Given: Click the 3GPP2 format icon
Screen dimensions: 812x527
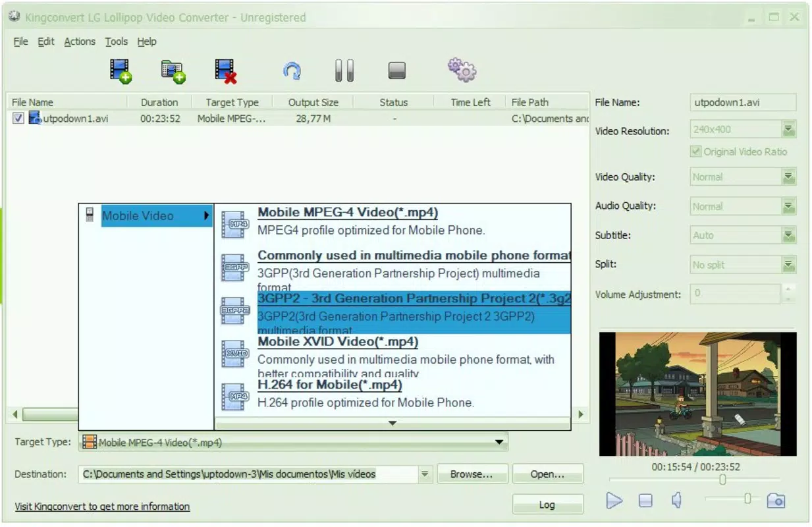Looking at the screenshot, I should click(x=235, y=310).
